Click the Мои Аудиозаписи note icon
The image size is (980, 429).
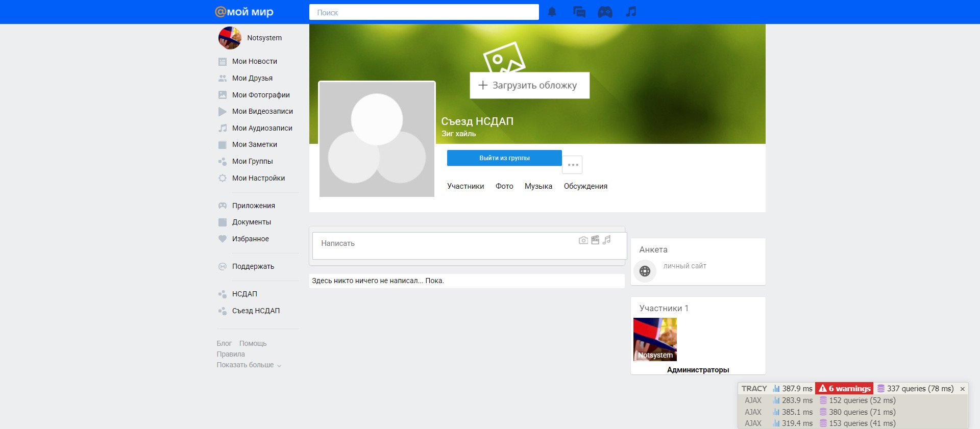pyautogui.click(x=223, y=128)
